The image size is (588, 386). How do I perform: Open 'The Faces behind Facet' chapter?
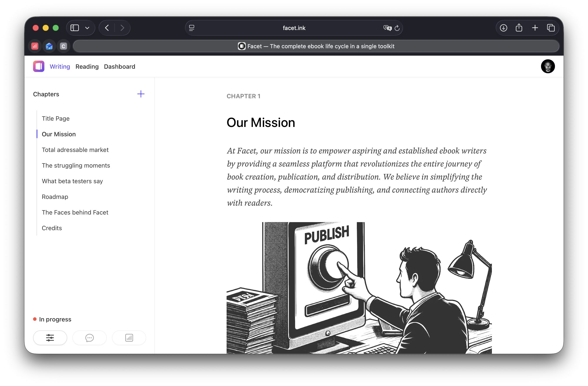click(x=75, y=212)
